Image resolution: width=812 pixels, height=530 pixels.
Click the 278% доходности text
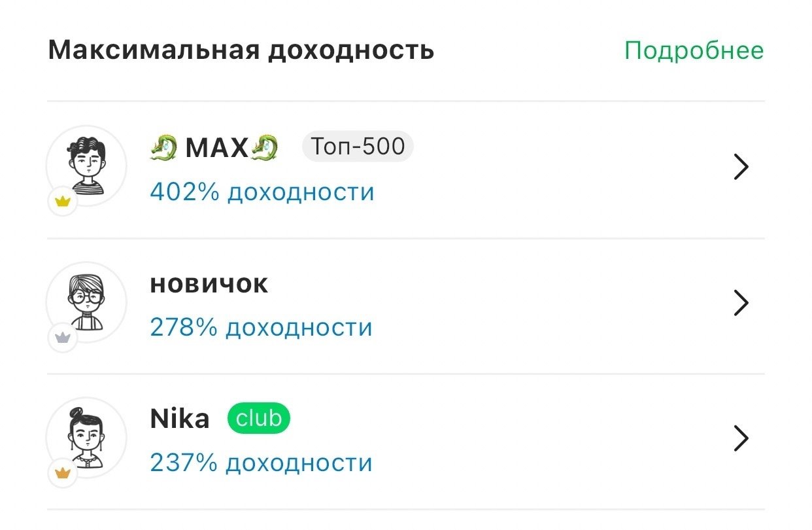tap(261, 328)
